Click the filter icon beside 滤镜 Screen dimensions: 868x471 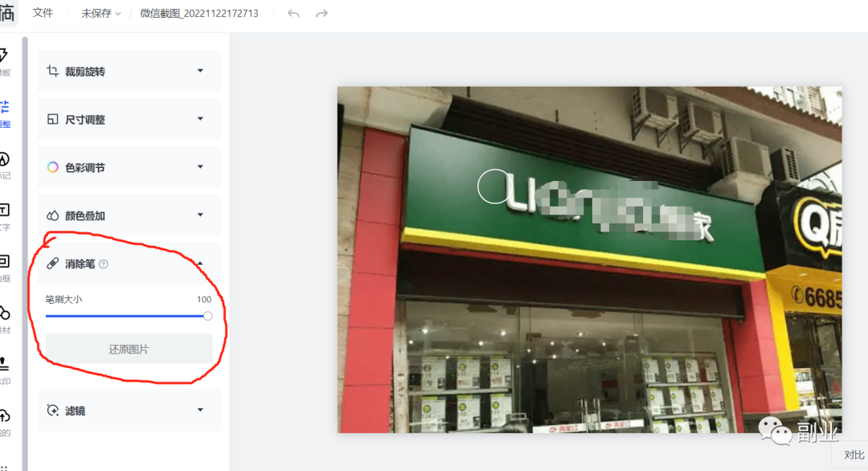point(52,410)
